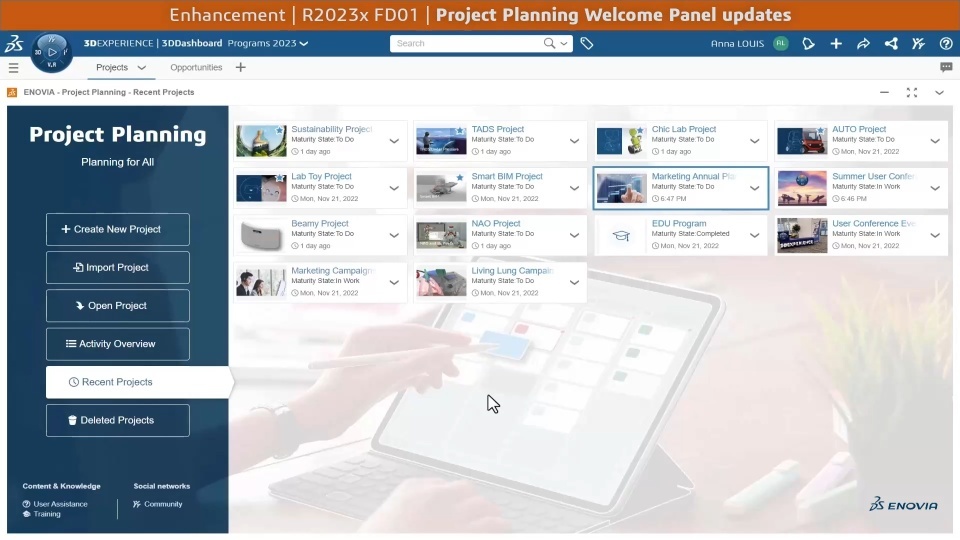Open the AUTO Project thumbnail
The image size is (960, 540).
coord(802,141)
